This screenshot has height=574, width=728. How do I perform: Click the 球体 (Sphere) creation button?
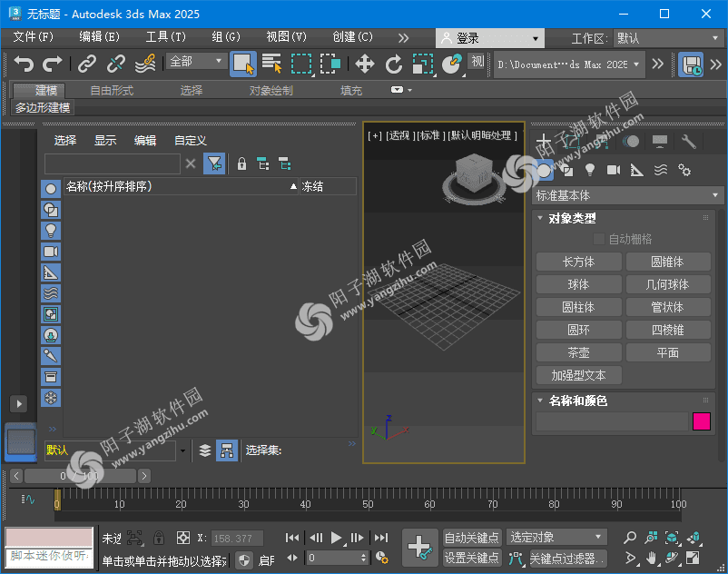[578, 284]
